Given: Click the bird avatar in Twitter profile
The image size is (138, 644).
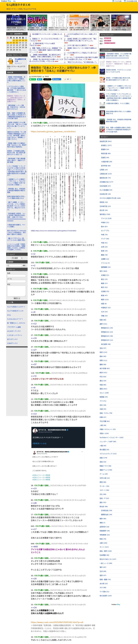Looking at the screenshot, I should pyautogui.click(x=11, y=61).
